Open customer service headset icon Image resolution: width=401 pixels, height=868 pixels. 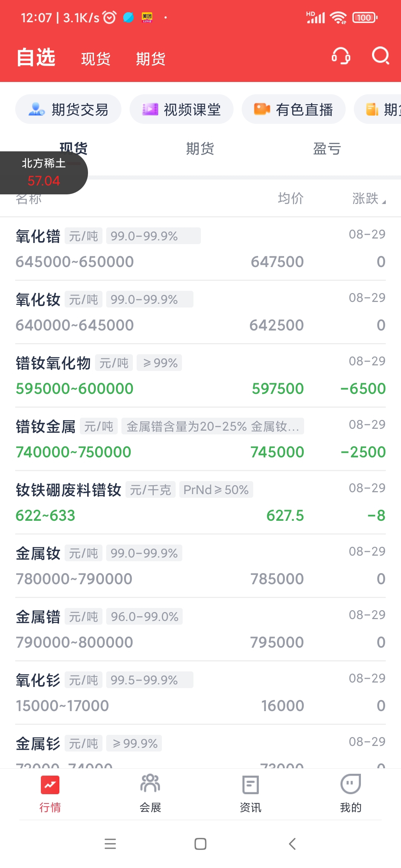point(341,56)
